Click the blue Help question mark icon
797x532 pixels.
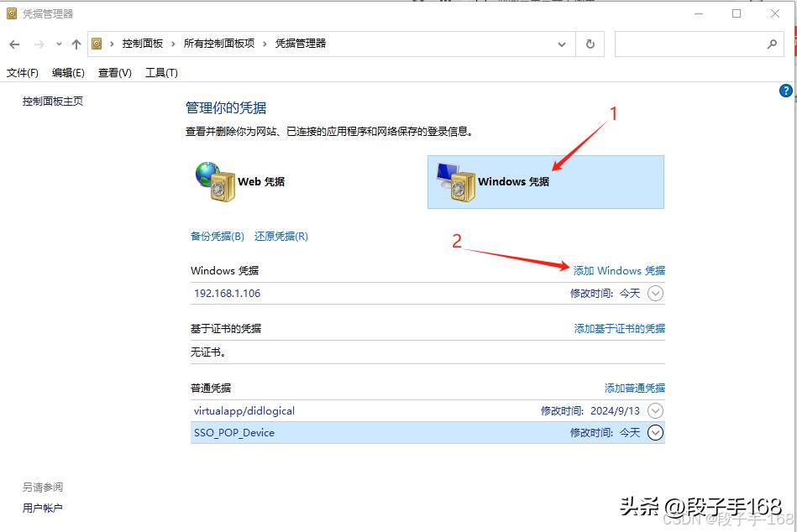coord(785,91)
